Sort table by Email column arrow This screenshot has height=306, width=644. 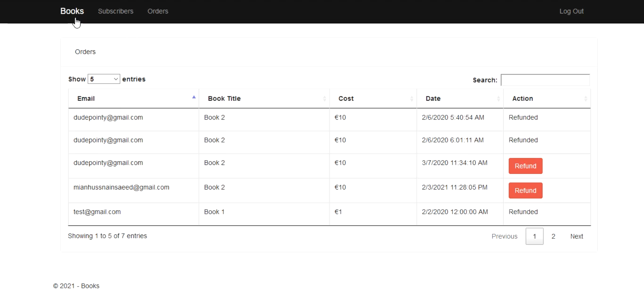tap(194, 97)
